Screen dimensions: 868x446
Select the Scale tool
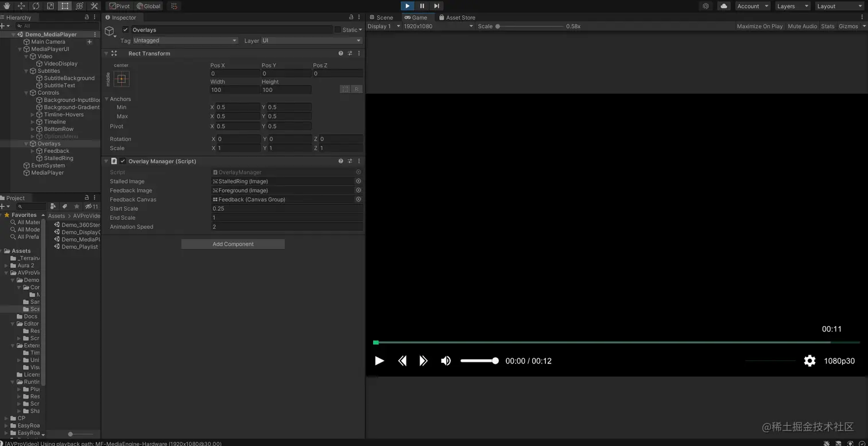point(51,6)
